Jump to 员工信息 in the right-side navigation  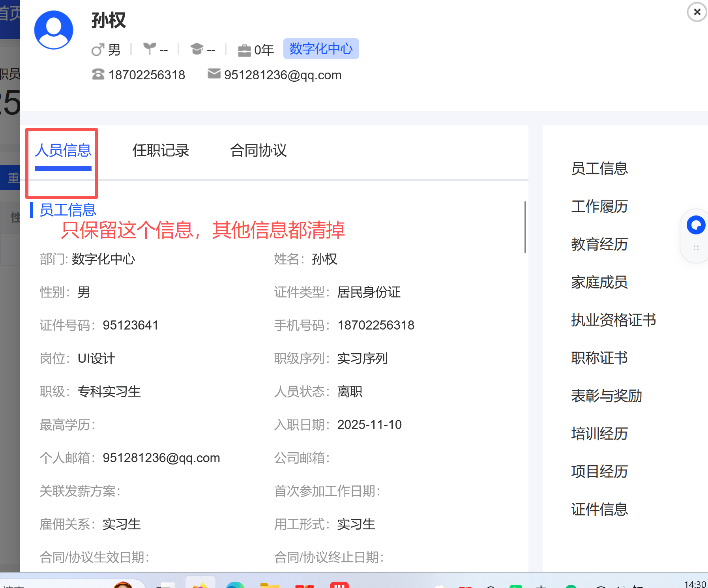coord(599,169)
